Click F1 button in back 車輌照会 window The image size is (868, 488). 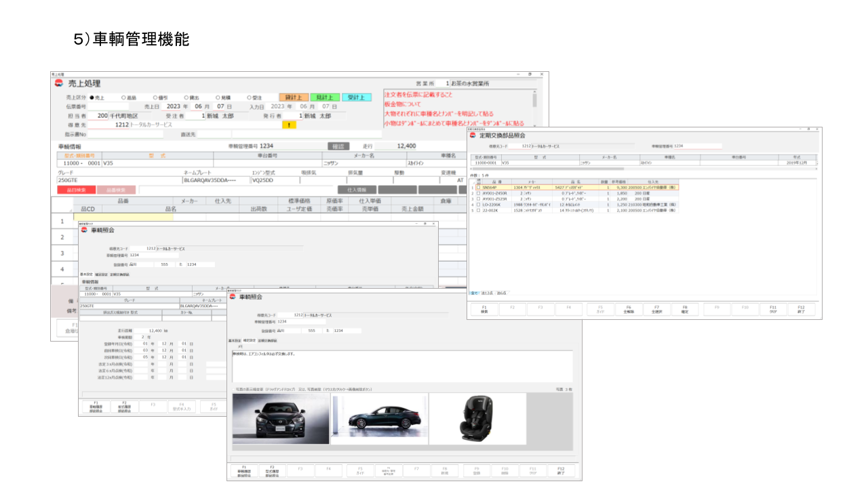(96, 407)
